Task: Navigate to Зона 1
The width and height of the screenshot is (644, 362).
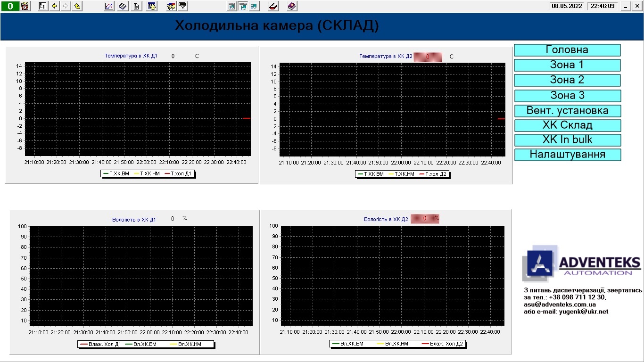Action: [567, 65]
